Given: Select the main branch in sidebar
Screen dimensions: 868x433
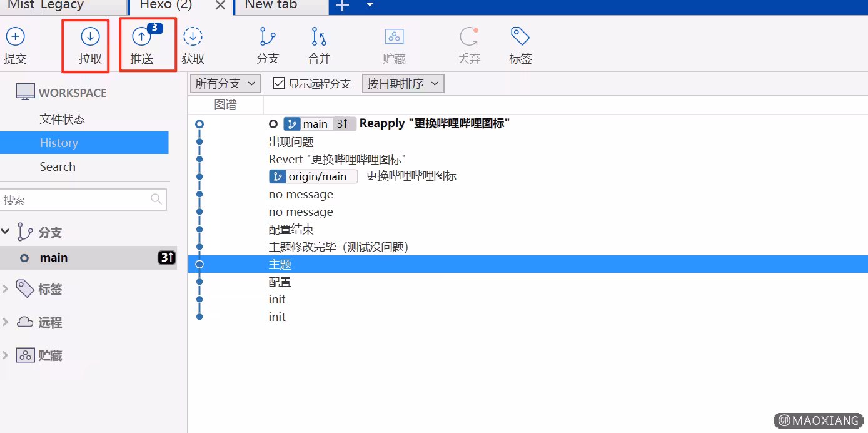Looking at the screenshot, I should 54,257.
